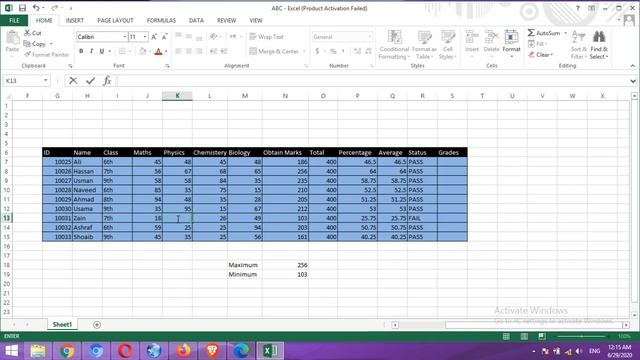Image resolution: width=640 pixels, height=360 pixels.
Task: Cancel the cell entry with the X icon
Action: coord(73,81)
